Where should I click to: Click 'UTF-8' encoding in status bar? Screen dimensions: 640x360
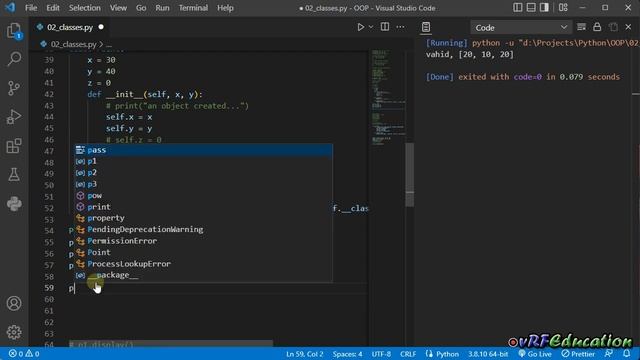[381, 354]
